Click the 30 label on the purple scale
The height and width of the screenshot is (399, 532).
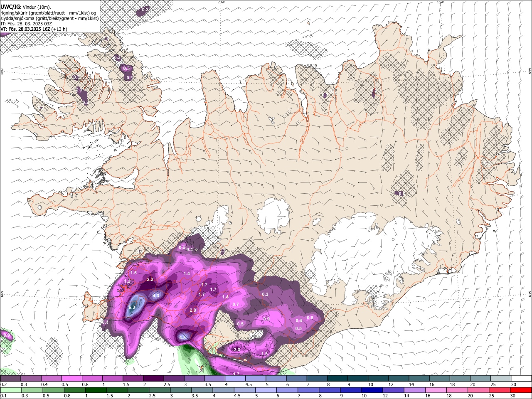coord(514,384)
